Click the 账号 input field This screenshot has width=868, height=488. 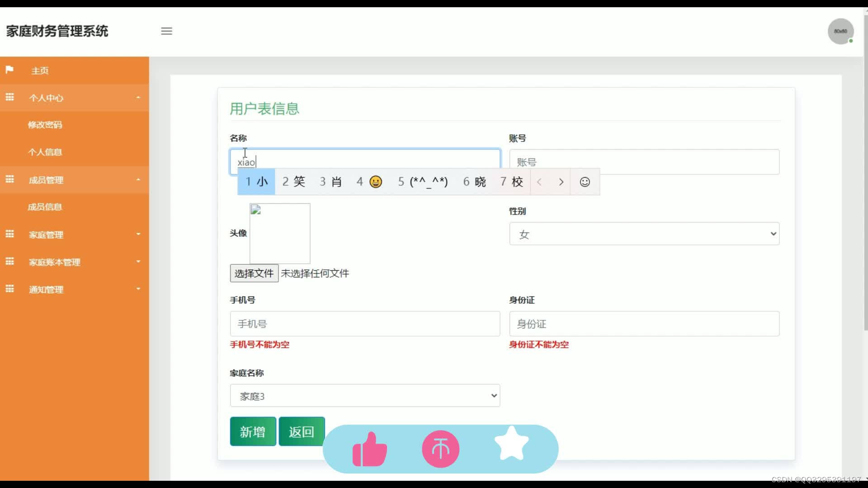coord(644,162)
